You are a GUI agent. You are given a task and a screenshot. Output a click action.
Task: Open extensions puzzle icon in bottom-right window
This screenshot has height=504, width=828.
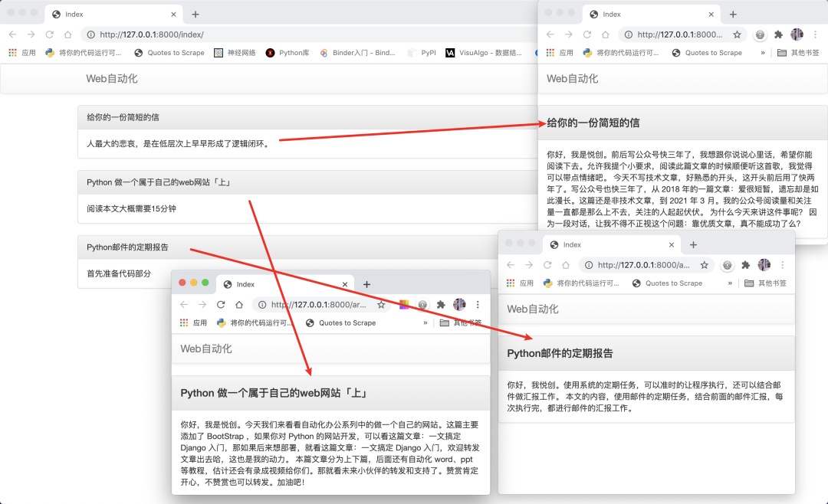pyautogui.click(x=746, y=265)
